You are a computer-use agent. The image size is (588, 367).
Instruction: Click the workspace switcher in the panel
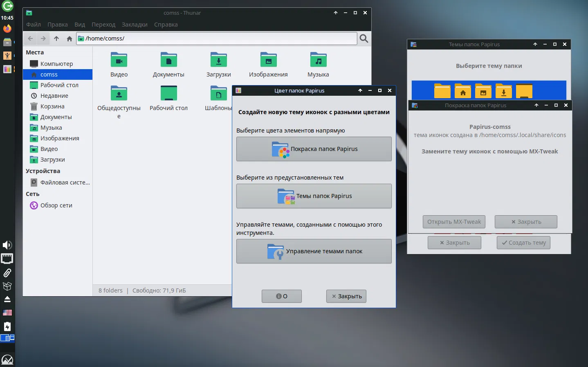[7, 338]
